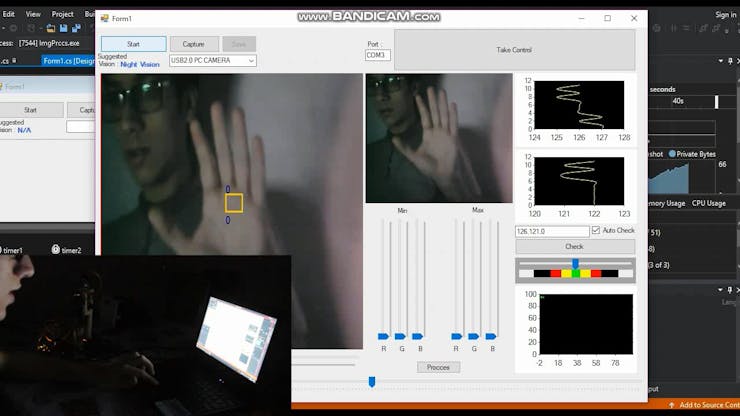Screen dimensions: 740x416
Task: Click the Add to Source Control arrow icon
Action: 672,405
